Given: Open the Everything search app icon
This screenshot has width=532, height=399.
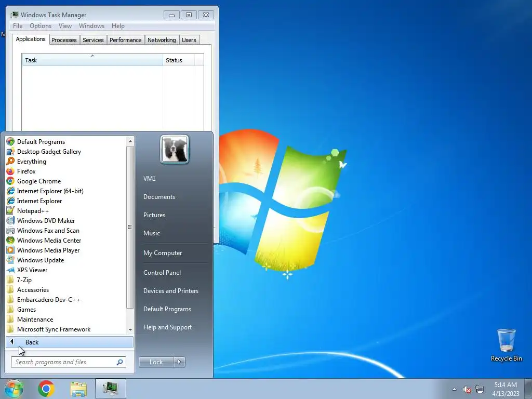Looking at the screenshot, I should pyautogui.click(x=10, y=161).
